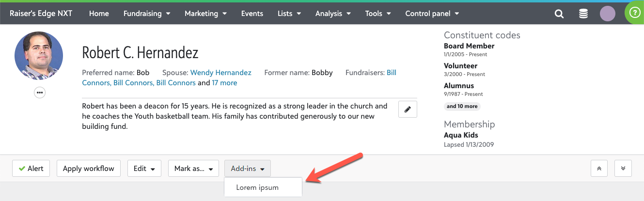
Task: Collapse all sections with double up chevron
Action: pos(599,169)
